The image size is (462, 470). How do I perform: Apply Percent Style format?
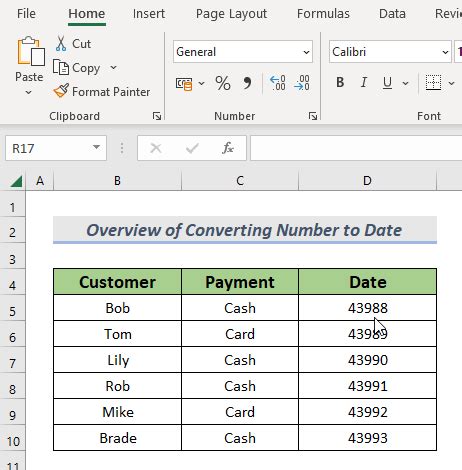223,83
